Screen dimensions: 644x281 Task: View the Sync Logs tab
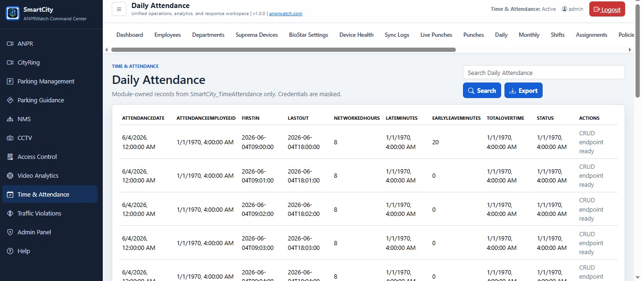396,35
